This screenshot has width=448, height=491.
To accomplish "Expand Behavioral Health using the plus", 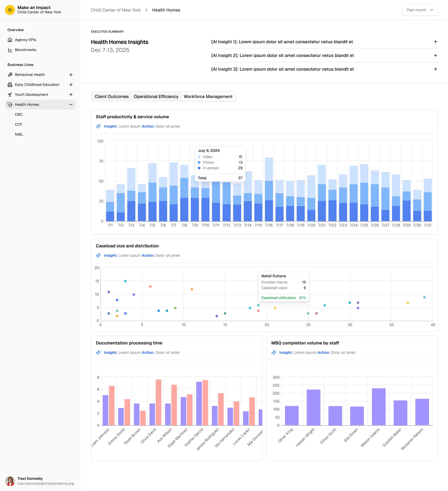I will [x=71, y=75].
